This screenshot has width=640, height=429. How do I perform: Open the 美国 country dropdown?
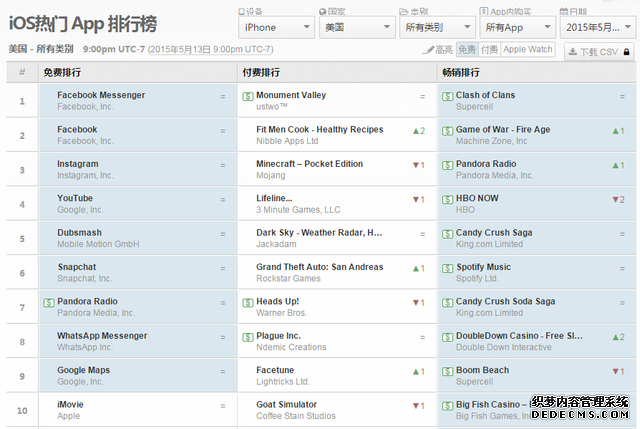click(357, 27)
